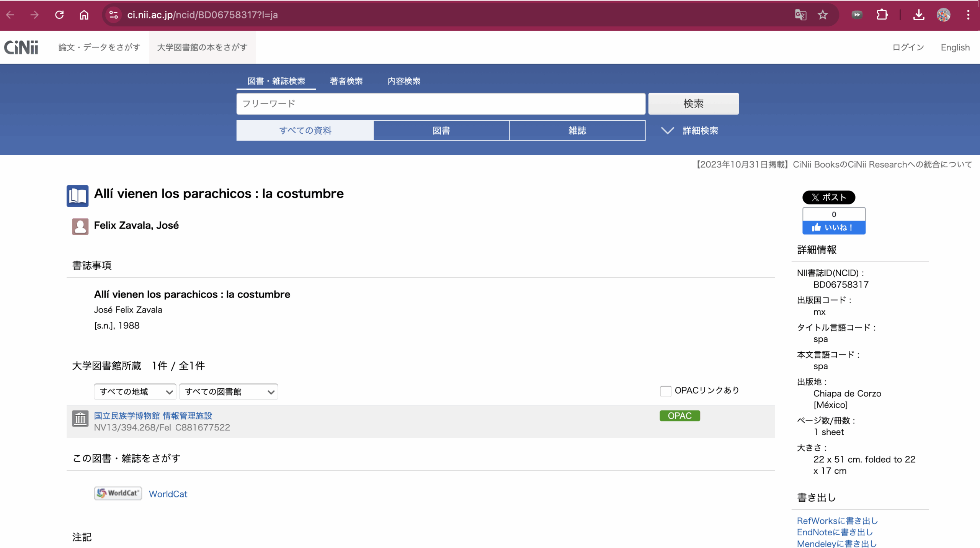Open the green OPAC button

[679, 416]
